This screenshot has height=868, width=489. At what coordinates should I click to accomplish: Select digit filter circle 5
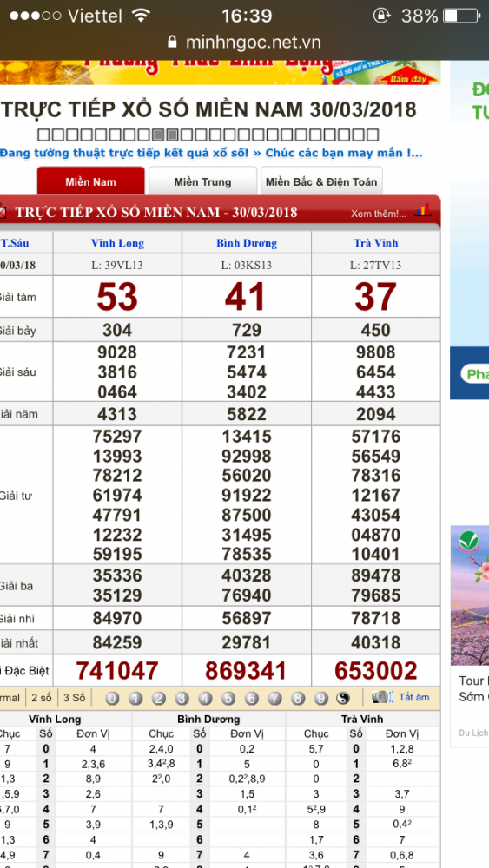coord(228,698)
